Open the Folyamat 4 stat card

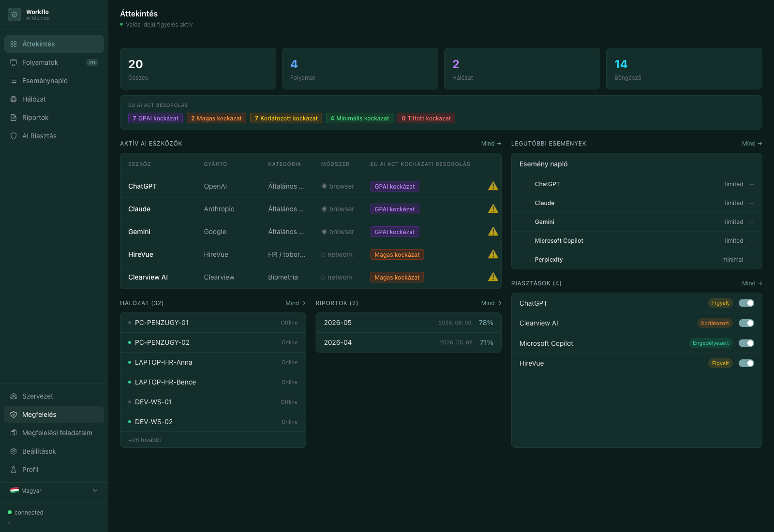(360, 69)
